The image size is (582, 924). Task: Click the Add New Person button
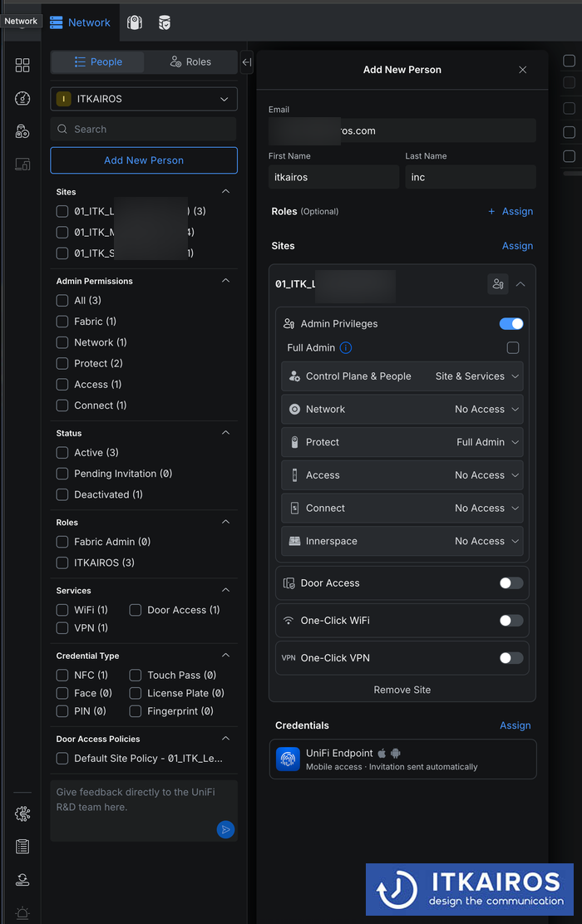click(x=144, y=160)
